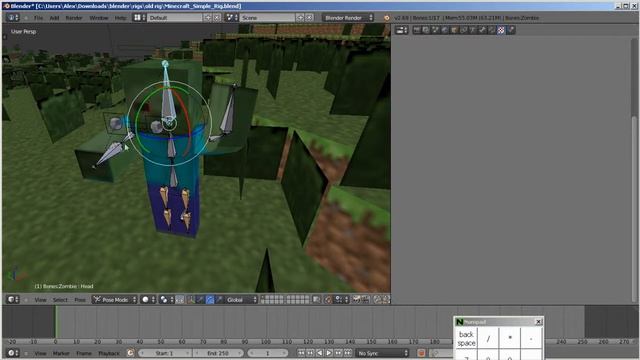Open the properties editor type selector
Viewport: 640px width, 360px height.
coord(402,30)
